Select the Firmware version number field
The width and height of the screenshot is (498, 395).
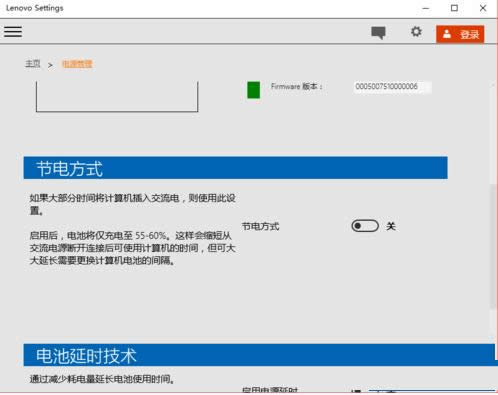pyautogui.click(x=392, y=87)
